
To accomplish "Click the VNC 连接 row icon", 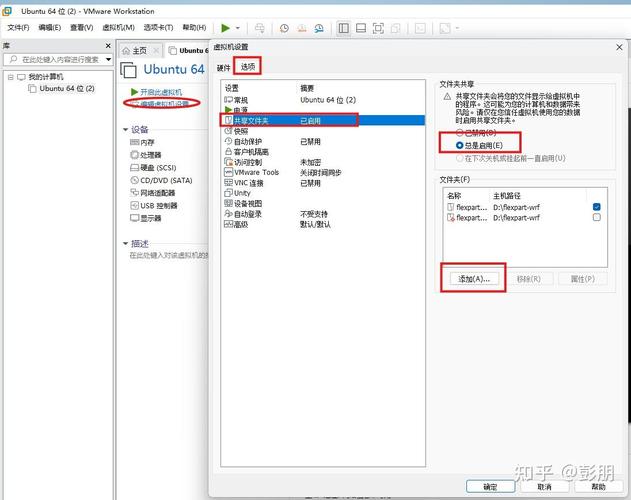I will [228, 183].
